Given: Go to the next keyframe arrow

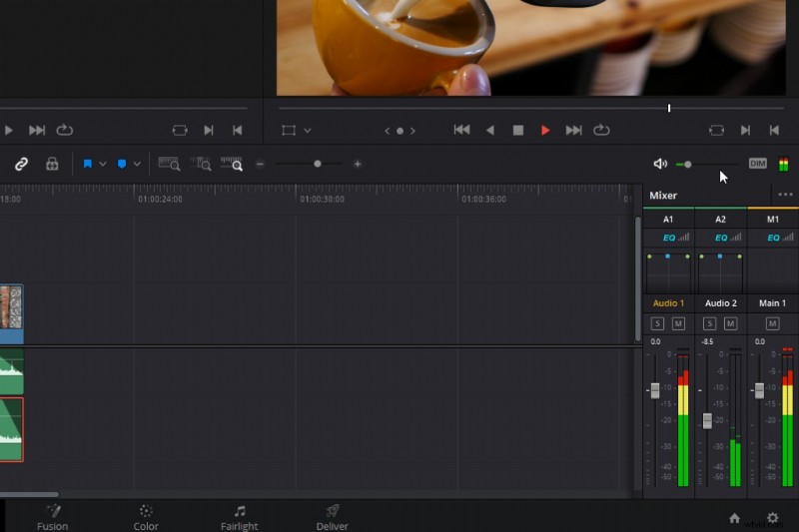Looking at the screenshot, I should tap(412, 131).
